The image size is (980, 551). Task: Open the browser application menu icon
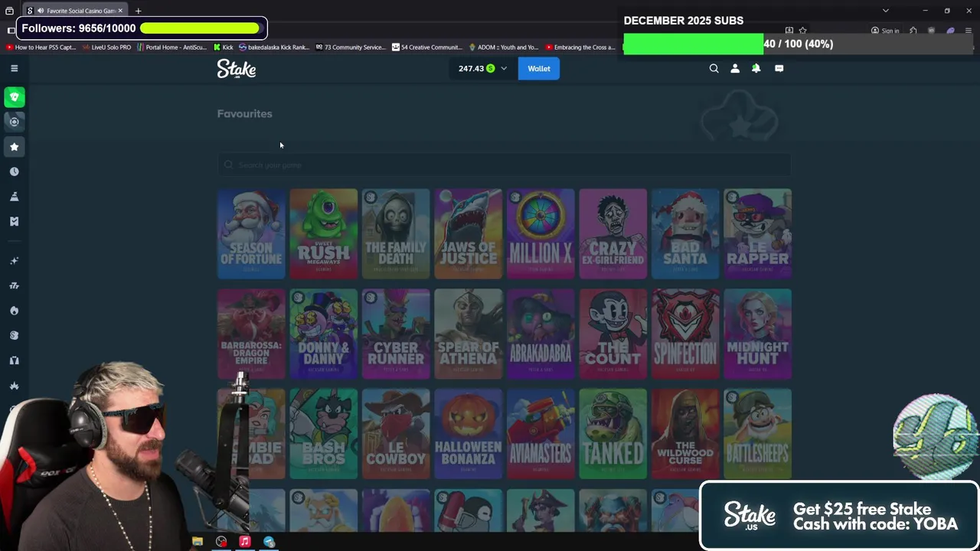968,31
